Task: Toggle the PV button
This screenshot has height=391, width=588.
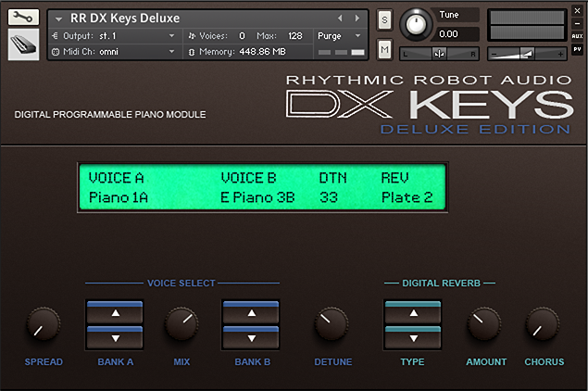Action: (x=577, y=49)
